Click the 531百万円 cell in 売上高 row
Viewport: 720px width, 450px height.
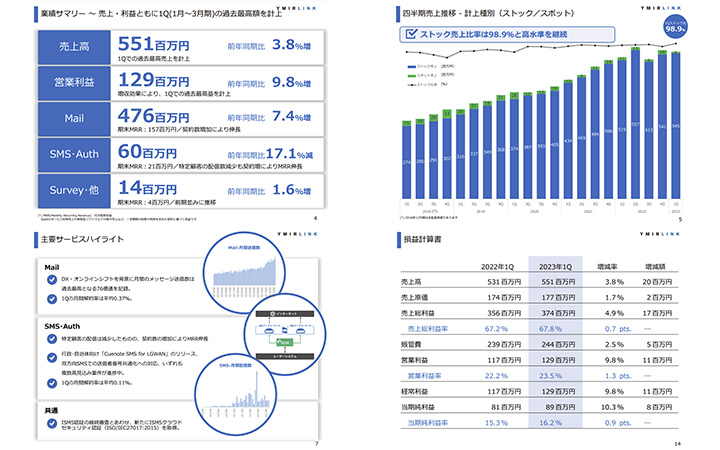(504, 282)
